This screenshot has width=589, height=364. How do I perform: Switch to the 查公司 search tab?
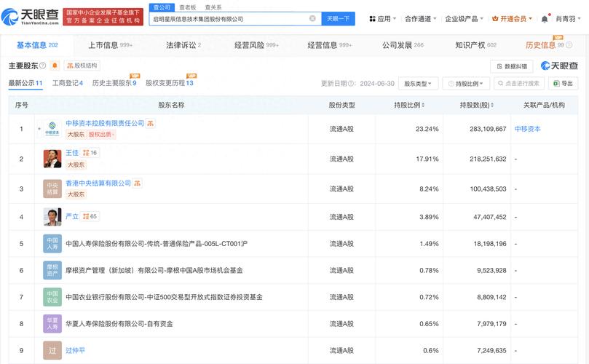click(x=162, y=7)
